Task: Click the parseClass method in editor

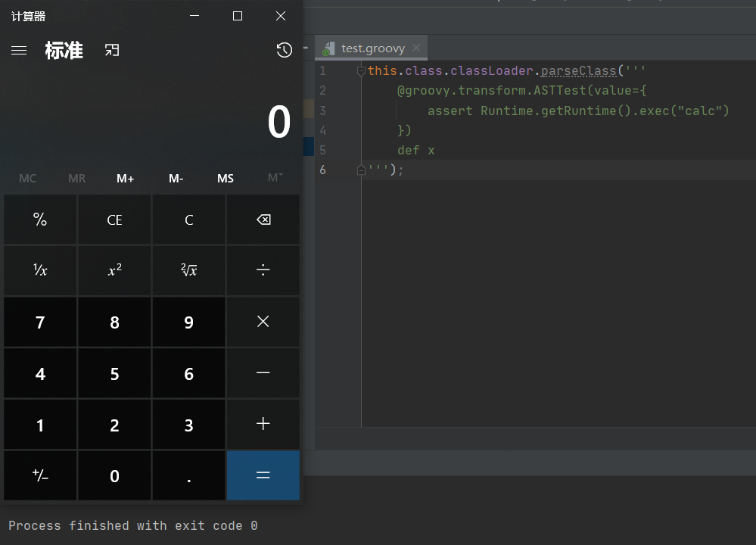Action: tap(578, 71)
